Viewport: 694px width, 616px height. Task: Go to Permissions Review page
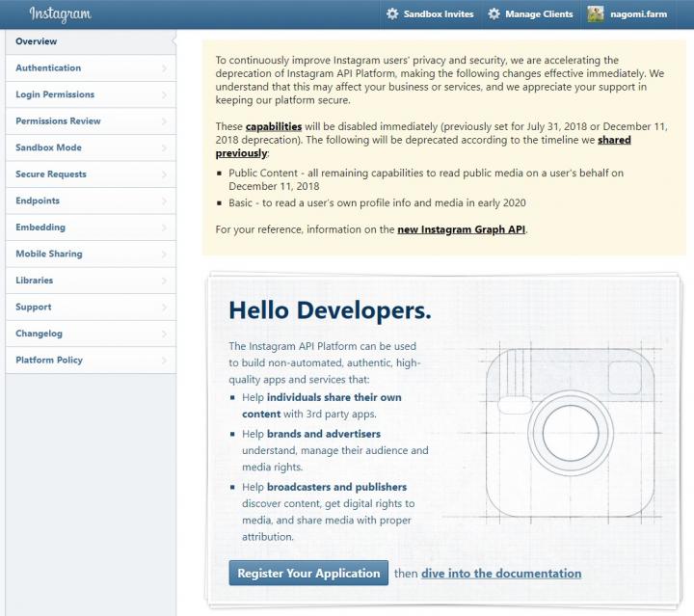pyautogui.click(x=58, y=121)
